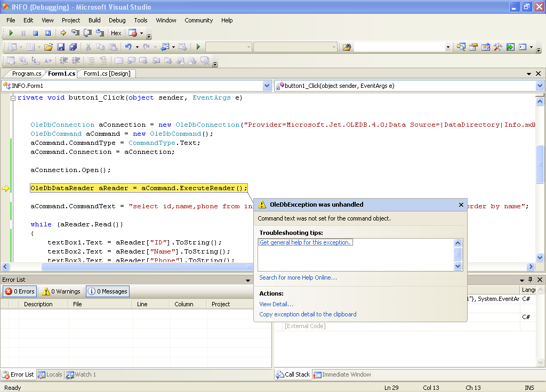
Task: Click into the Find combo box
Action: pyautogui.click(x=399, y=47)
